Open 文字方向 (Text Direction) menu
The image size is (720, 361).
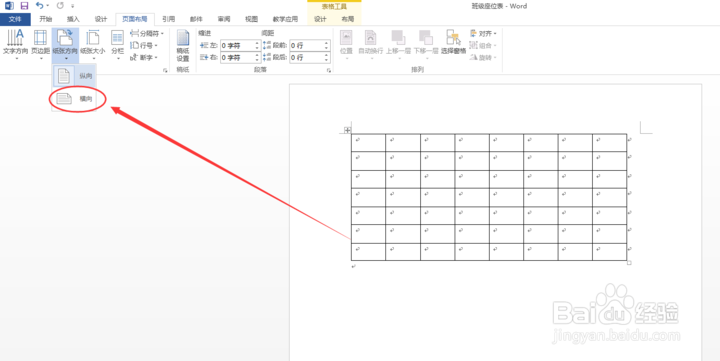(x=16, y=45)
